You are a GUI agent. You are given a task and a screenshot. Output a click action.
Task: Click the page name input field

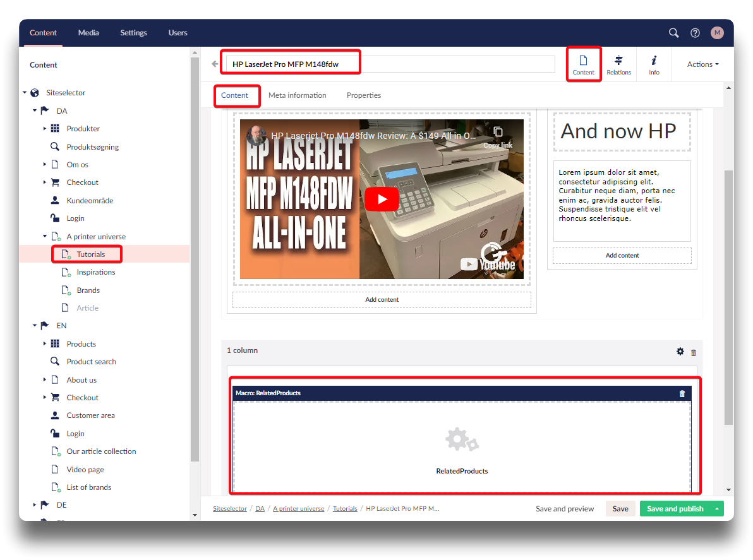[x=390, y=64]
